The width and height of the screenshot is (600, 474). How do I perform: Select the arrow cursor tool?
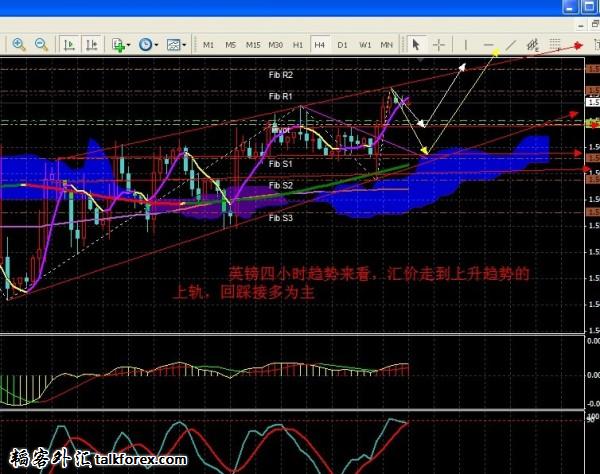416,44
